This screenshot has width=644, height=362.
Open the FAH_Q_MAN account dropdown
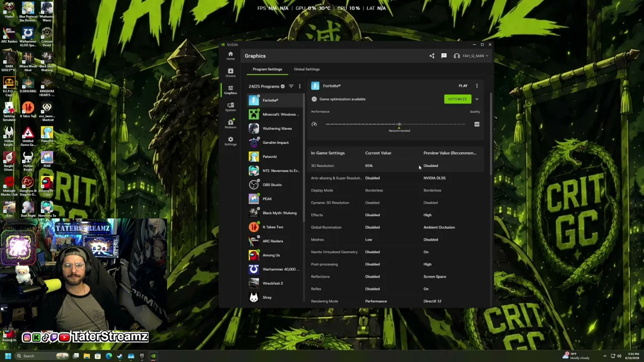[471, 56]
